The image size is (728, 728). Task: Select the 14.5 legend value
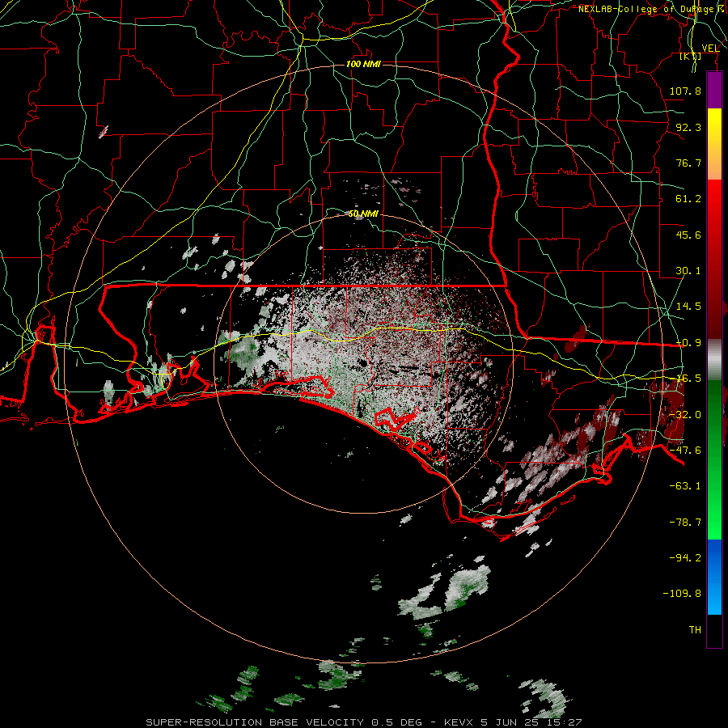click(688, 307)
